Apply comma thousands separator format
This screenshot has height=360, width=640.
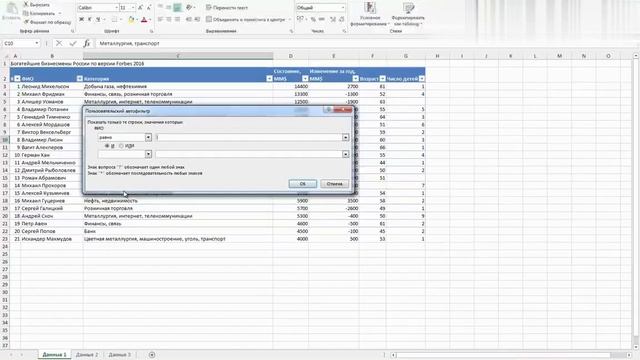tap(322, 19)
